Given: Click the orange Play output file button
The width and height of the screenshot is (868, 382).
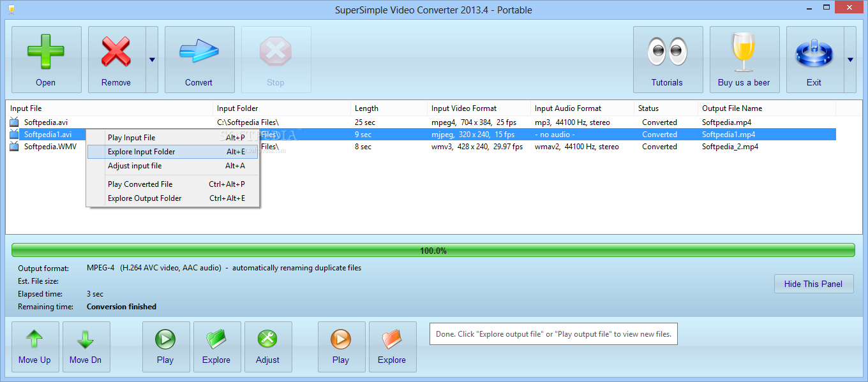Looking at the screenshot, I should click(x=341, y=347).
